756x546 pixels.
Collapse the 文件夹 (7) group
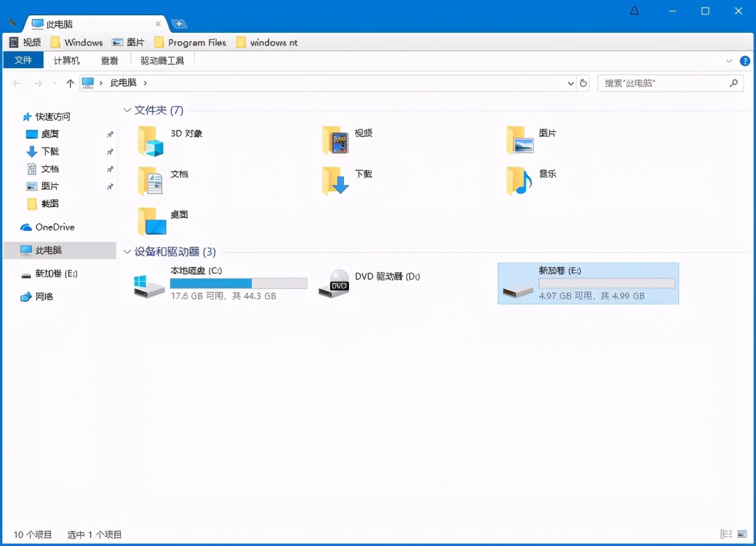coord(127,110)
